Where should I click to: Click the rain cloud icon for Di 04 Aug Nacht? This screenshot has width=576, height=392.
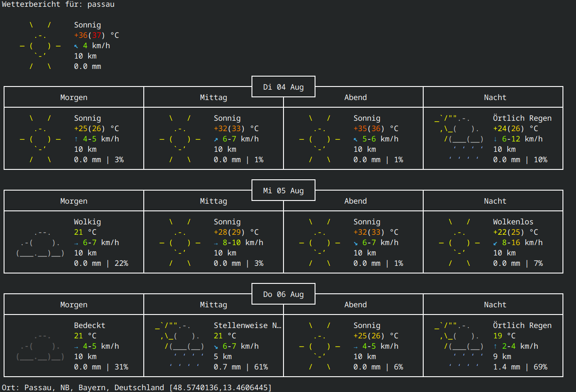tap(459, 139)
